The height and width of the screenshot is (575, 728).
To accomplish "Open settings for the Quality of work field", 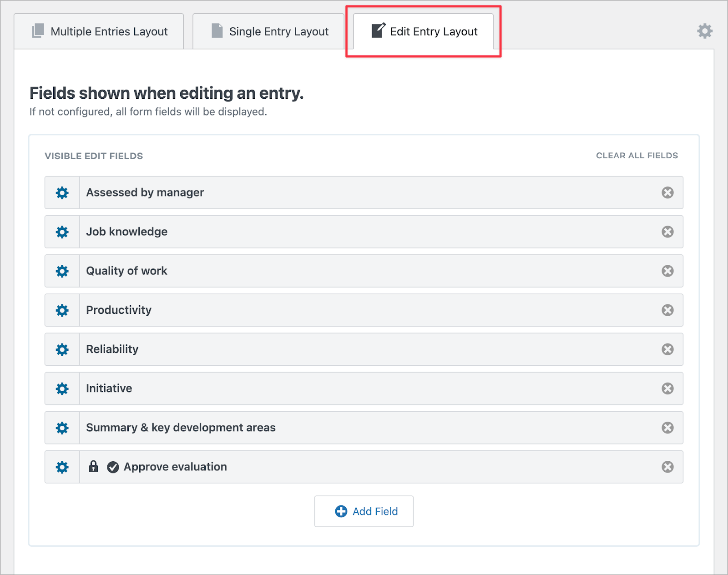I will pyautogui.click(x=62, y=271).
